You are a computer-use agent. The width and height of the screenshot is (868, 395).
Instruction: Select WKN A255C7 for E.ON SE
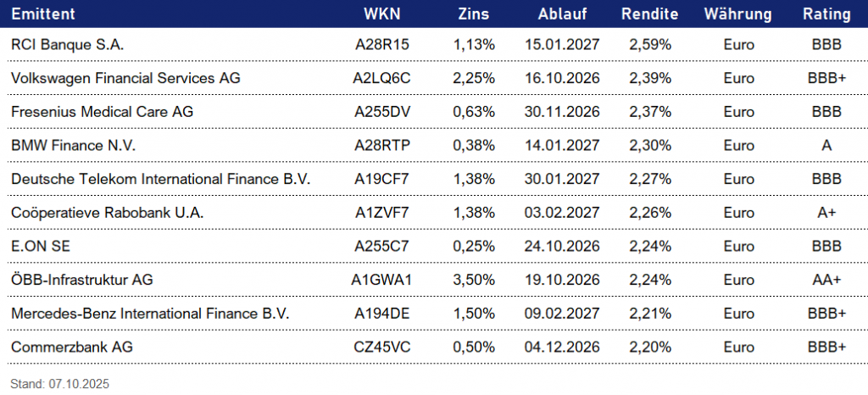381,246
